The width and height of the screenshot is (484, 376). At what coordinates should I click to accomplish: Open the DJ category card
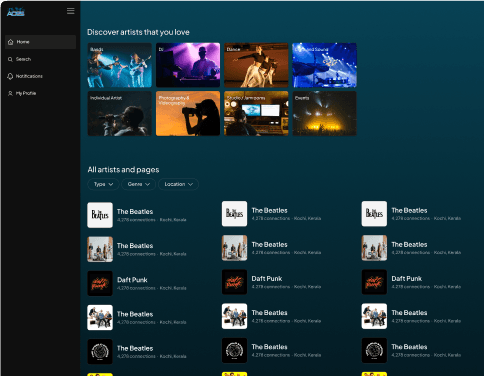188,65
